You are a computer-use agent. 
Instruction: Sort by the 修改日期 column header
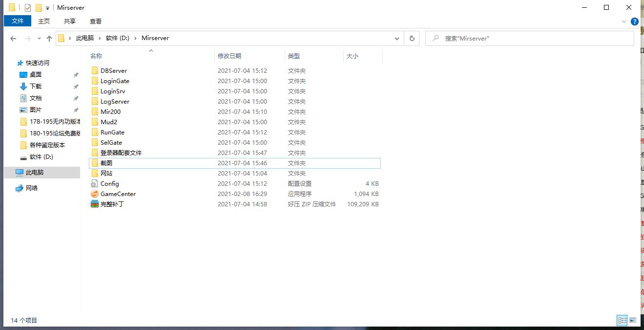(229, 56)
